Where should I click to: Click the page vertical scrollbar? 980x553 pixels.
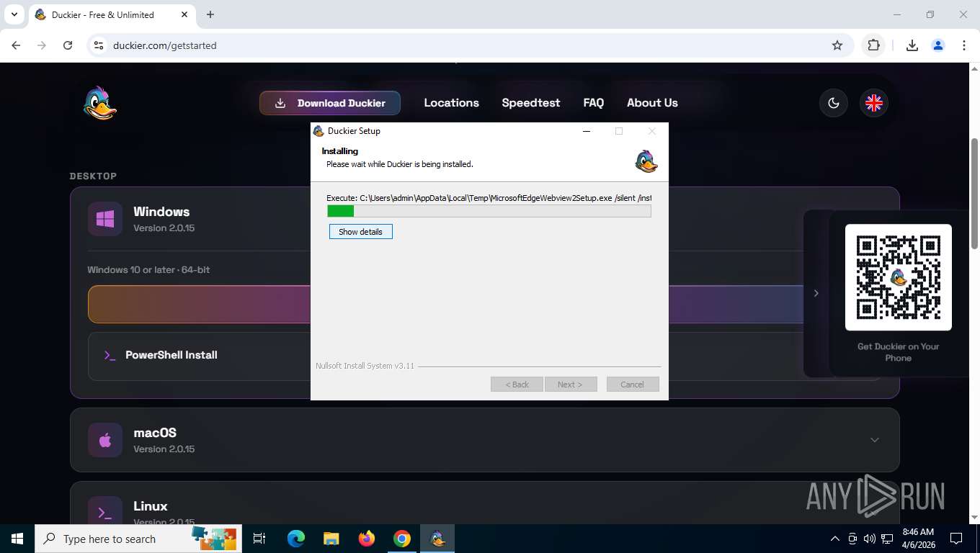(974, 194)
